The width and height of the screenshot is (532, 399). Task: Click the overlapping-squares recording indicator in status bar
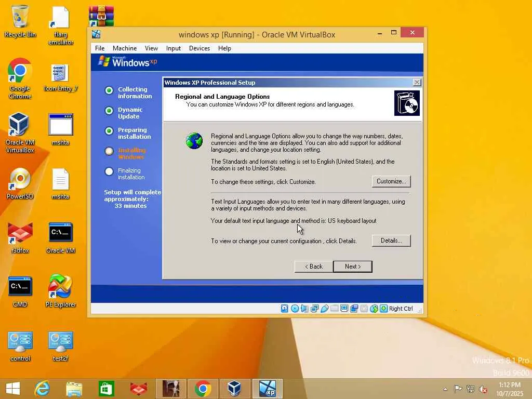(354, 309)
